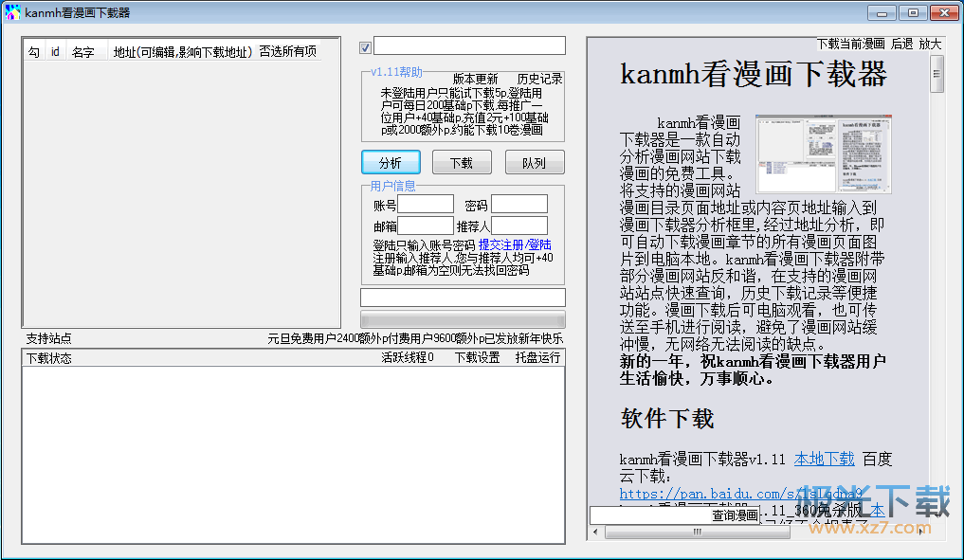Click 托盘运行 run in tray
The image size is (964, 560).
(538, 357)
